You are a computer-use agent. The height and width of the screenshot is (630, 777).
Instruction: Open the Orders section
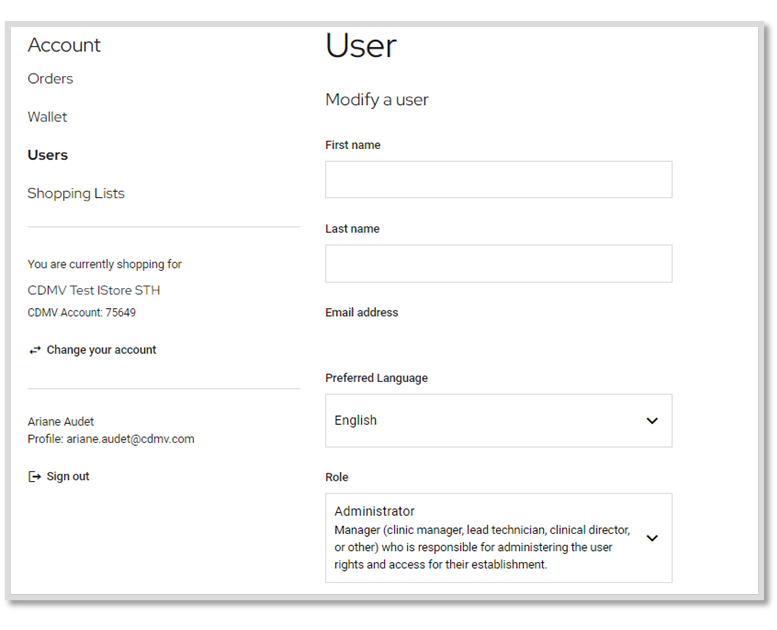point(50,78)
